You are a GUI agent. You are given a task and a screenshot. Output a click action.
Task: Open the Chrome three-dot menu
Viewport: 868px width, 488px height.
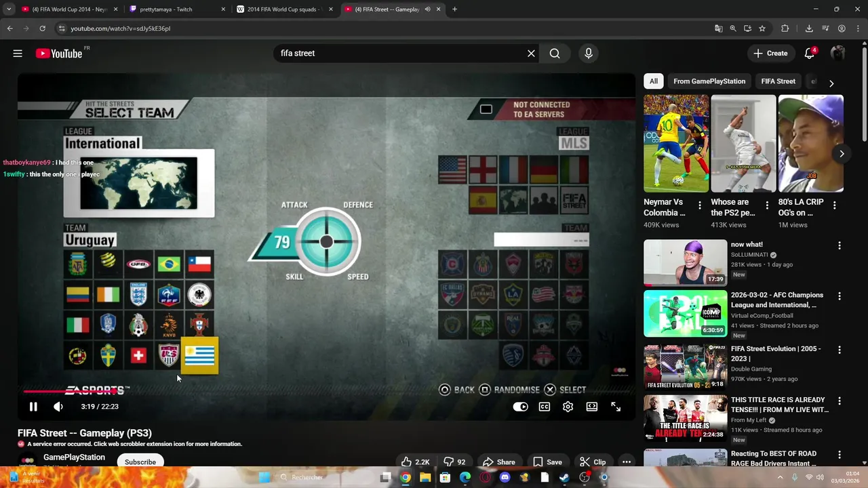(x=858, y=28)
